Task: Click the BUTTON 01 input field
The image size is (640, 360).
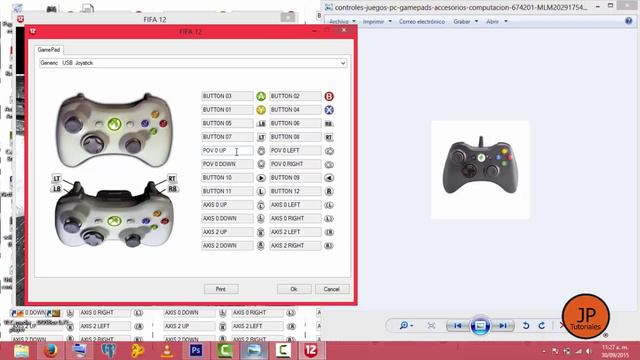Action: click(x=227, y=110)
